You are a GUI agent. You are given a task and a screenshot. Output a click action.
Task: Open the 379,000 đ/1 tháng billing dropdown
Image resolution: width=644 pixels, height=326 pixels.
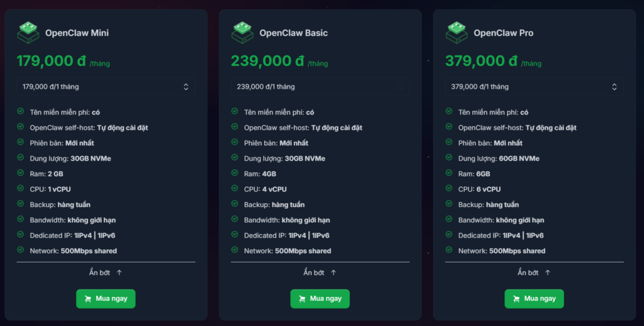534,87
